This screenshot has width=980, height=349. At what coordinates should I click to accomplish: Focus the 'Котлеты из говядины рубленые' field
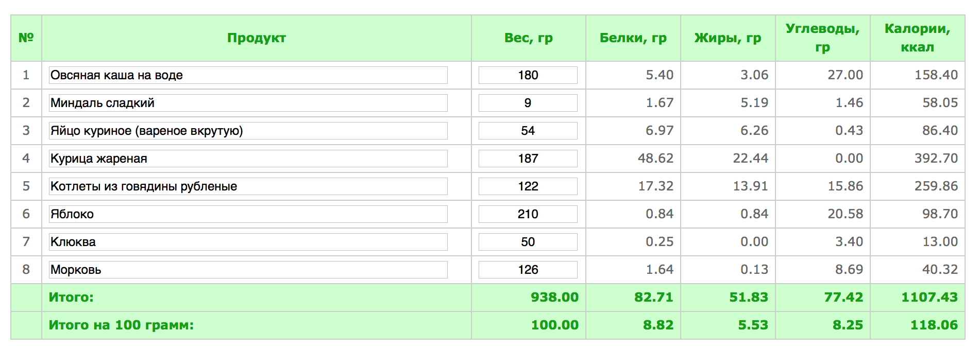click(248, 186)
